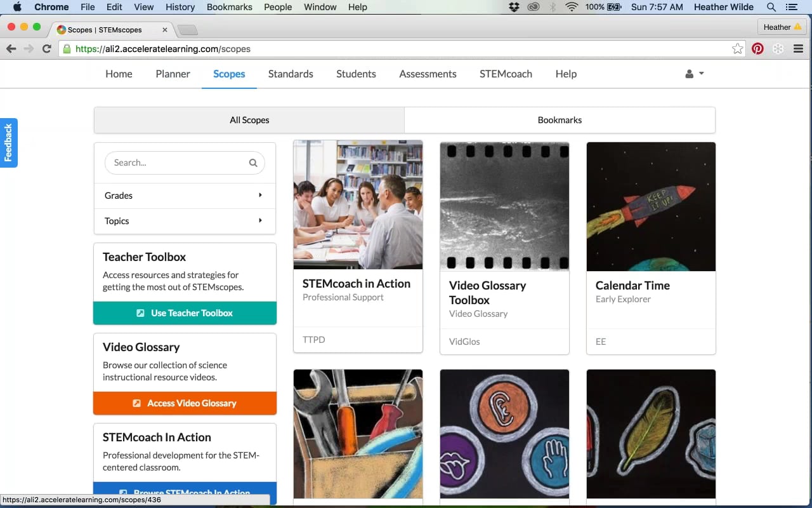Select the Scopes nav tab
The height and width of the screenshot is (508, 812).
[x=229, y=74]
